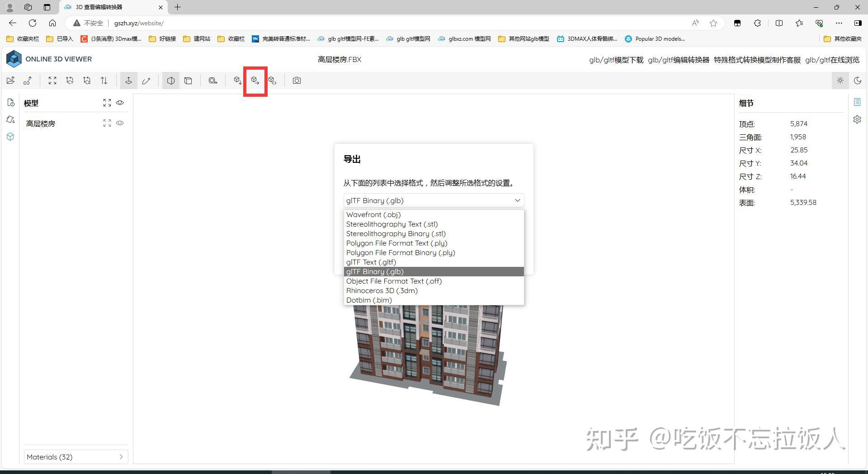Add this page to favorites with star

point(713,23)
